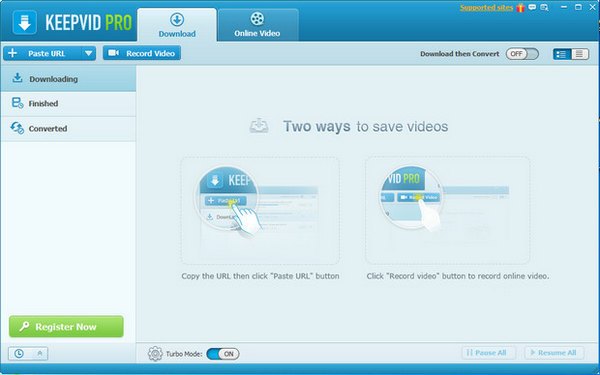Switch to detailed list view icon
This screenshot has width=600, height=375.
tap(561, 54)
